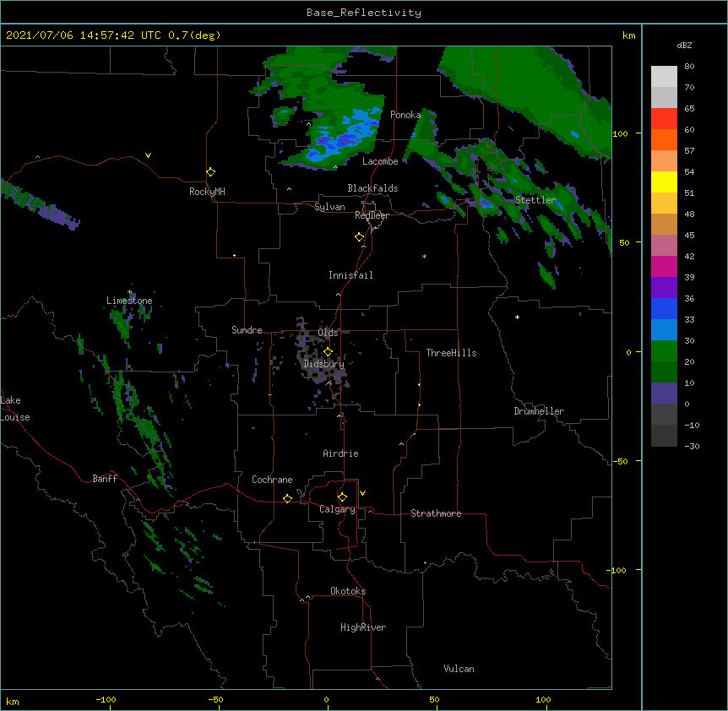Click the yellow V marker east of Calgary

pyautogui.click(x=362, y=493)
